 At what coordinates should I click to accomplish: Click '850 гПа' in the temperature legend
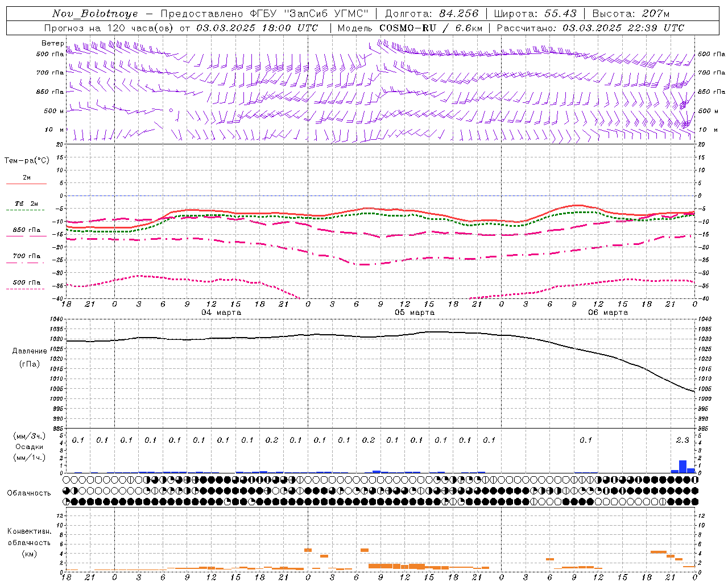pyautogui.click(x=26, y=230)
